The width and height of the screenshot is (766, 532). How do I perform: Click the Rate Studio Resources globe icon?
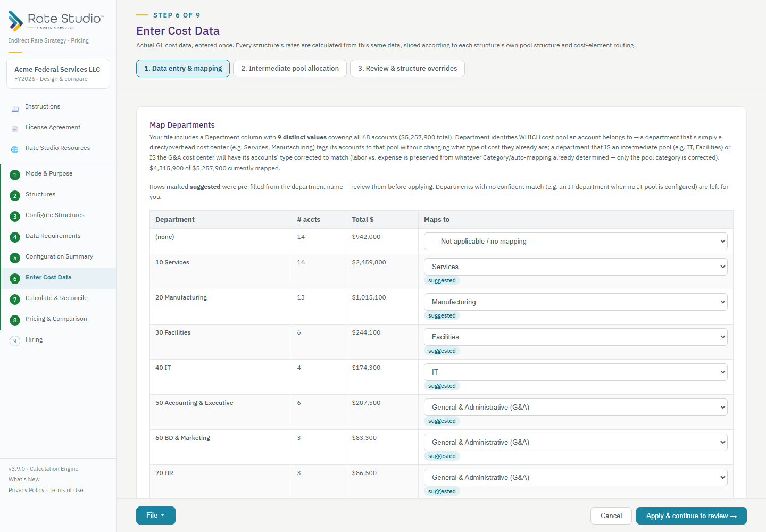pyautogui.click(x=15, y=148)
